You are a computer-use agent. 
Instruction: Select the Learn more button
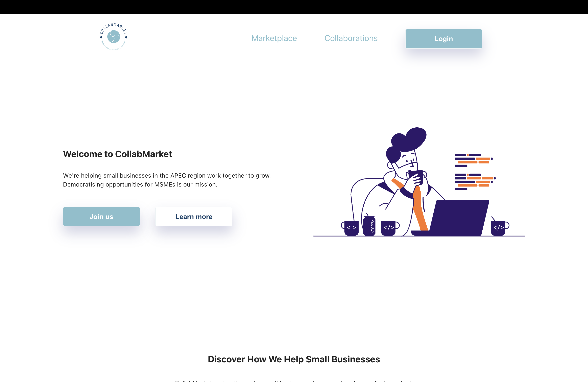click(194, 216)
